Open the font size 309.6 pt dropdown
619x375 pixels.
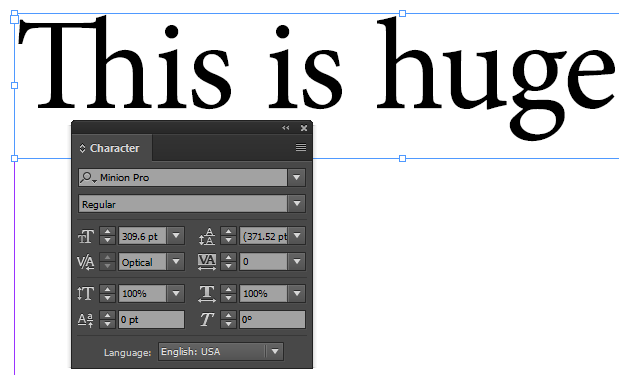point(176,236)
